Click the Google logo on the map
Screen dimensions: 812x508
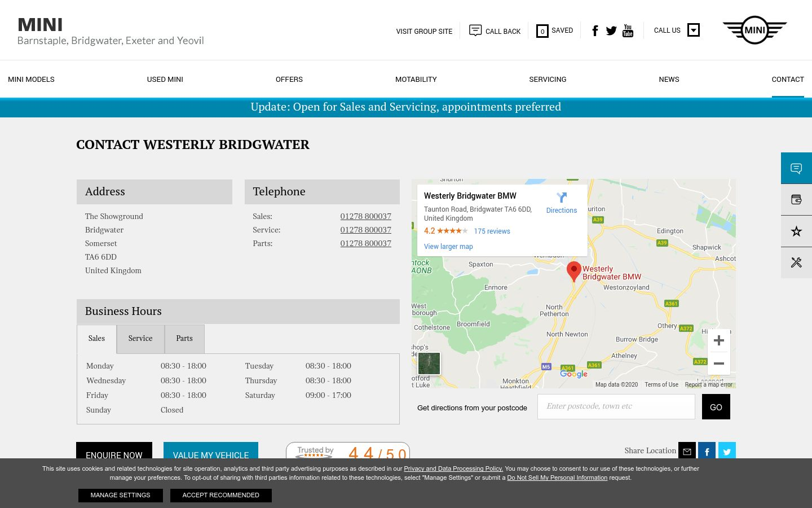point(573,374)
